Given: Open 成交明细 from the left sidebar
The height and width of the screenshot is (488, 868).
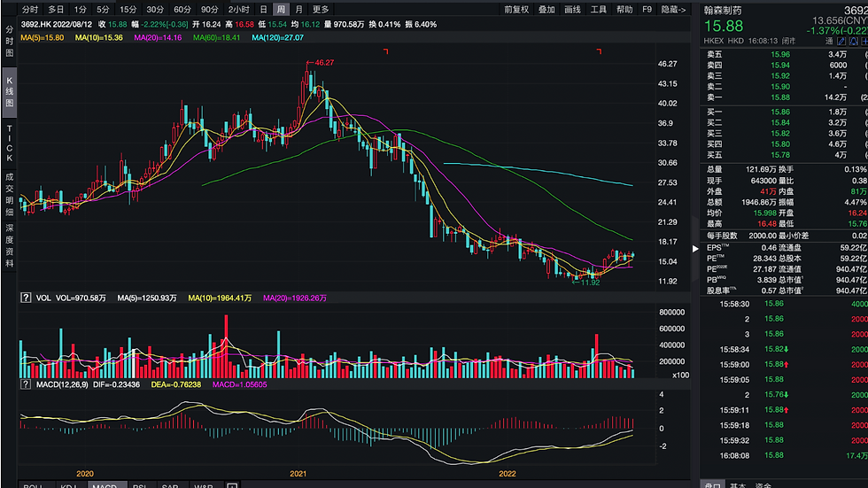Looking at the screenshot, I should tap(9, 193).
